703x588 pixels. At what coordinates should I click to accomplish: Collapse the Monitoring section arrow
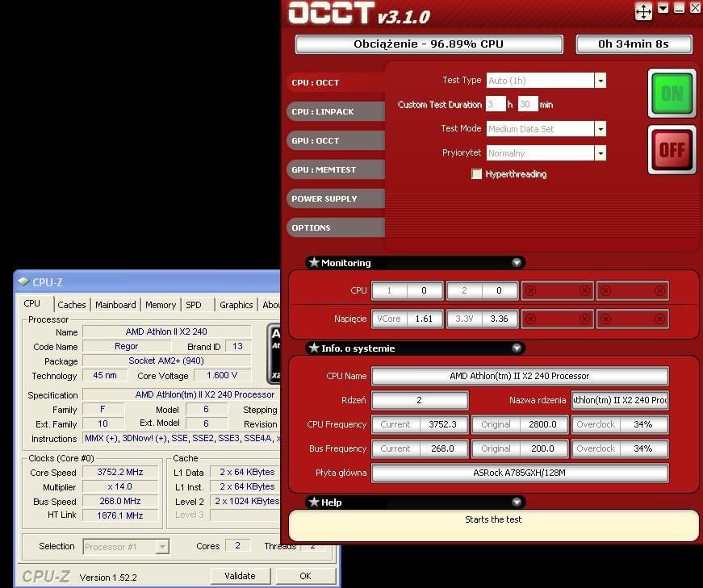(x=517, y=263)
